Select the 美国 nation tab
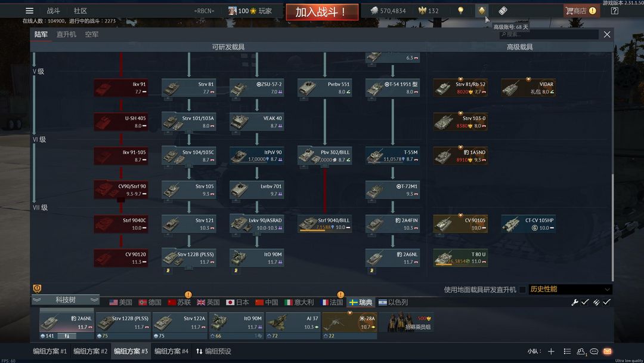This screenshot has height=363, width=644. tap(120, 302)
